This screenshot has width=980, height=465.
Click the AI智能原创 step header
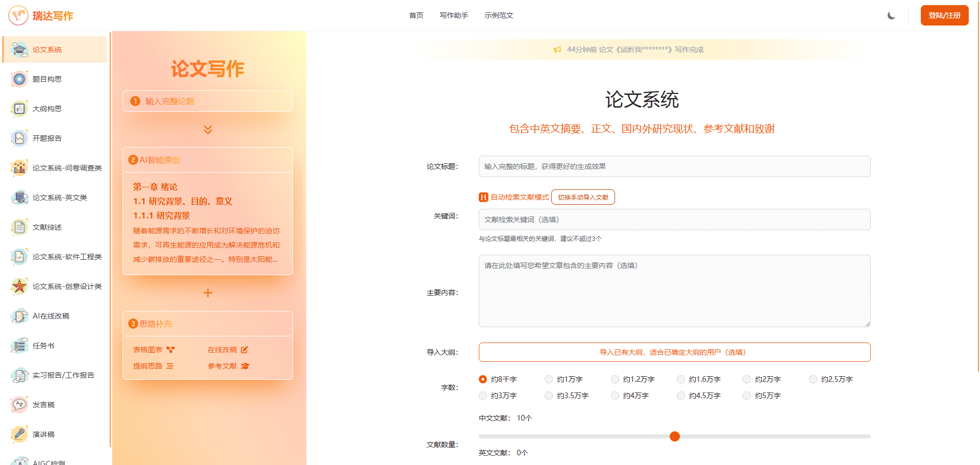pyautogui.click(x=208, y=160)
